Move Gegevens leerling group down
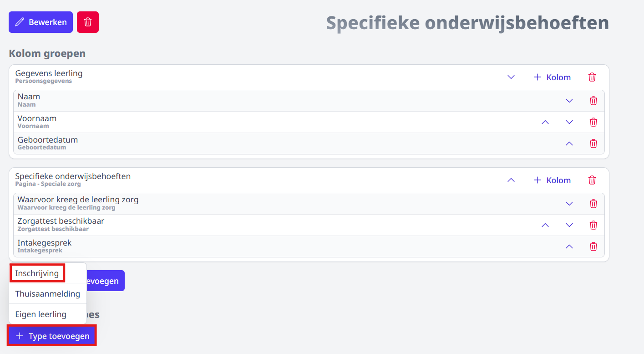 pyautogui.click(x=511, y=77)
